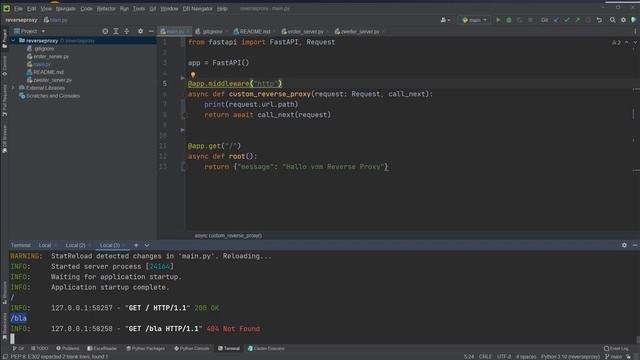Open Terminal panel settings gear
Screen dimensions: 640x360
(x=624, y=245)
